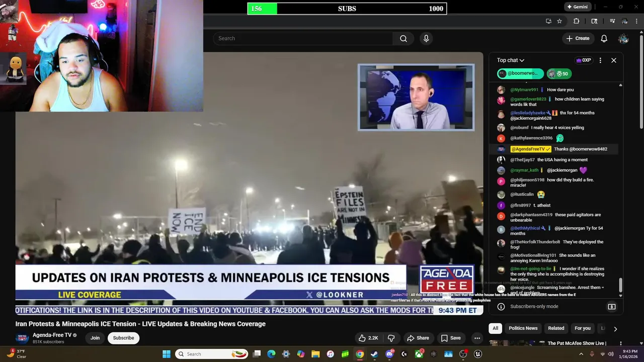Click @AgendaFreeTV username in chat
This screenshot has height=362, width=644.
pyautogui.click(x=531, y=149)
